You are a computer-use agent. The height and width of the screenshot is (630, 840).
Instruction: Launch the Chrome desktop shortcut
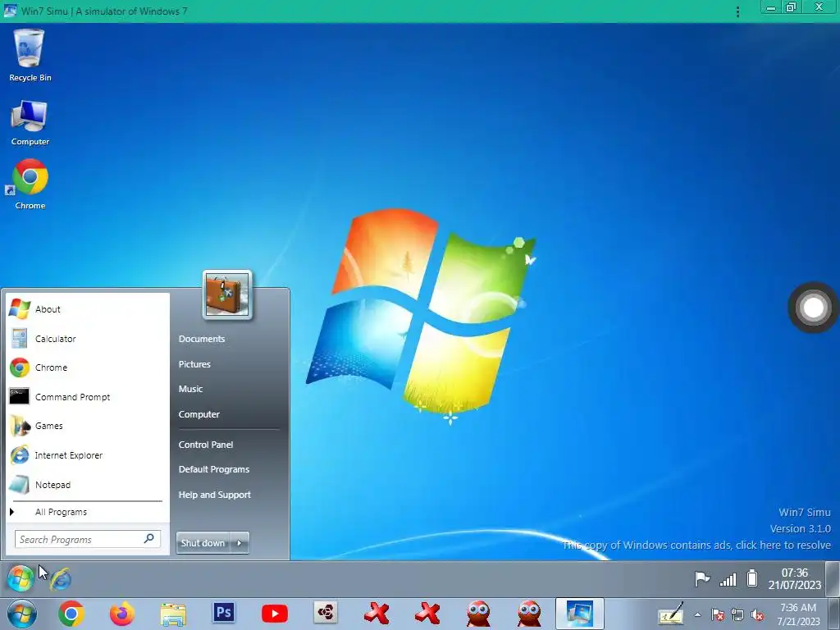tap(30, 184)
